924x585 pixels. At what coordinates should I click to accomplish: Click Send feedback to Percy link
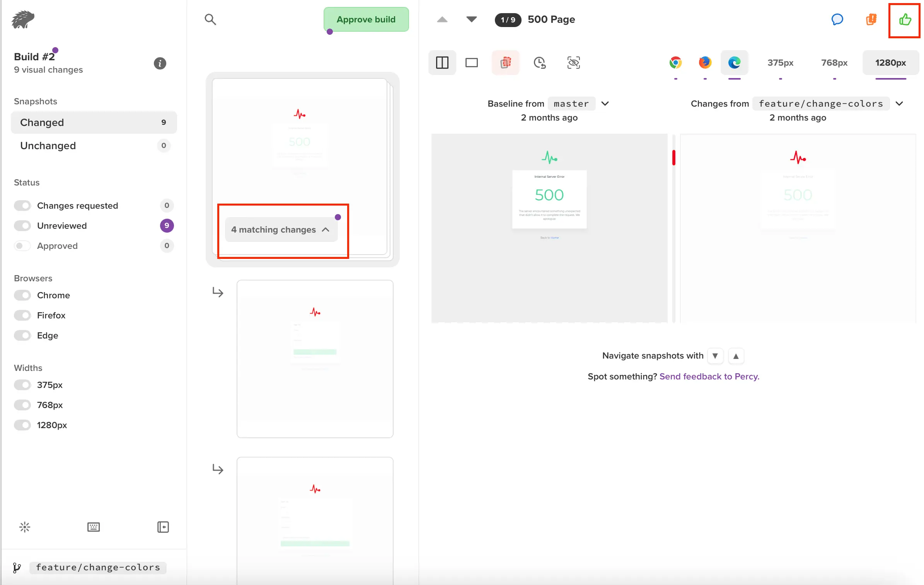[x=709, y=376]
